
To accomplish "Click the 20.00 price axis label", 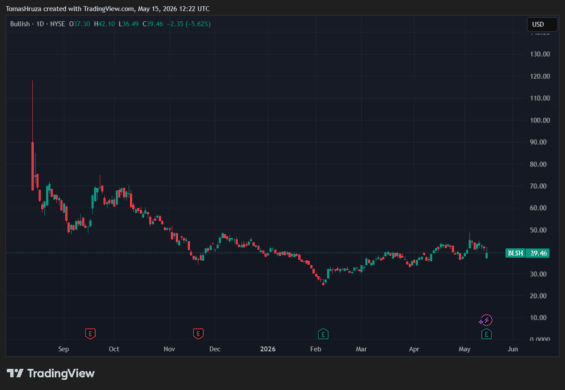I will 538,296.
